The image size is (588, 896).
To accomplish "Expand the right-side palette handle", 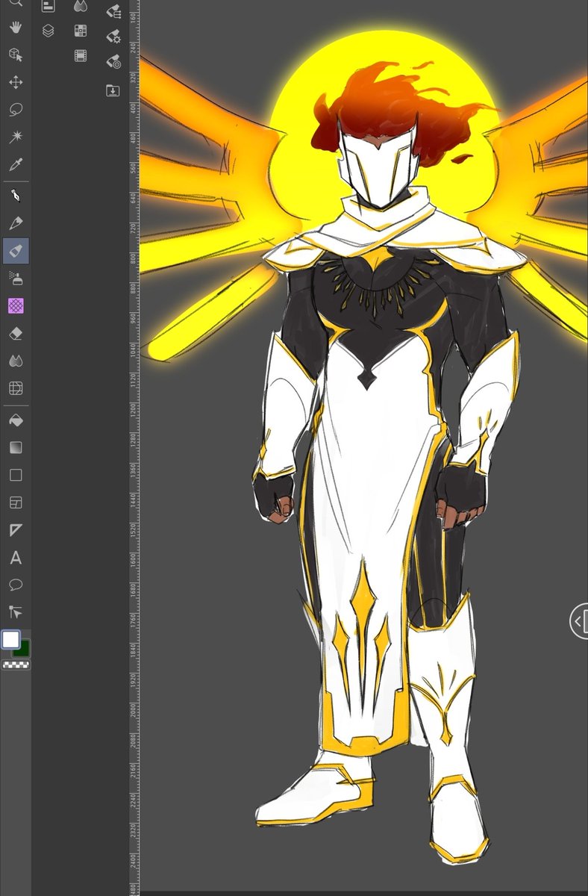I will tap(579, 621).
